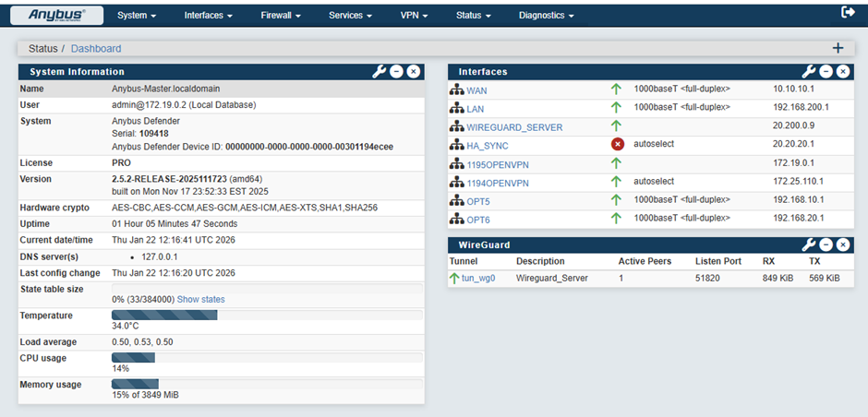Click wrench icon on Interfaces widget
The width and height of the screenshot is (868, 417).
pyautogui.click(x=808, y=71)
